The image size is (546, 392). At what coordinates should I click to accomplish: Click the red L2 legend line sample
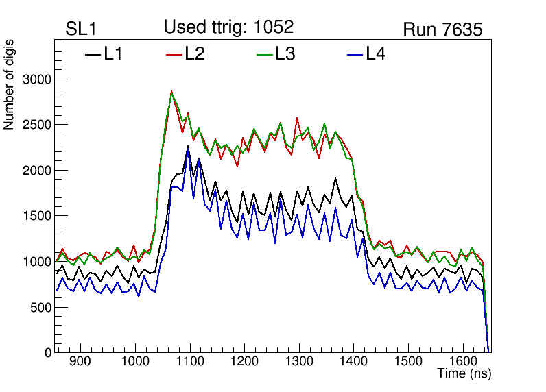[175, 54]
